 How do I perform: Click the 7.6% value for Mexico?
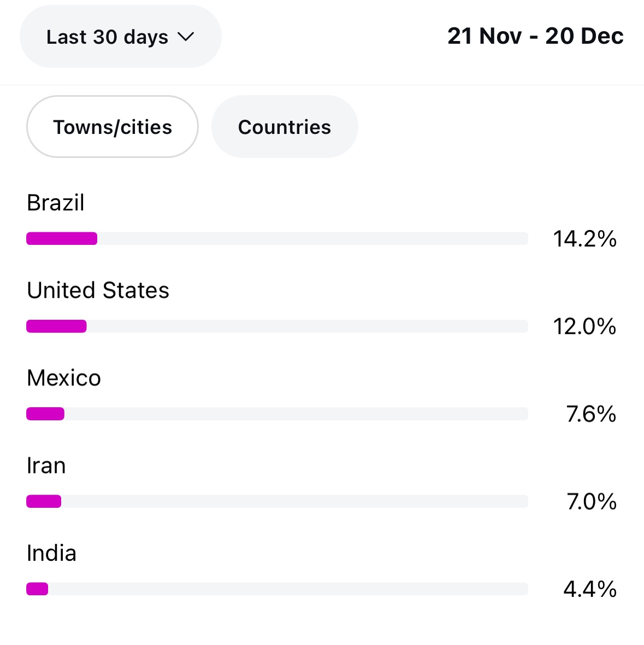click(x=591, y=414)
